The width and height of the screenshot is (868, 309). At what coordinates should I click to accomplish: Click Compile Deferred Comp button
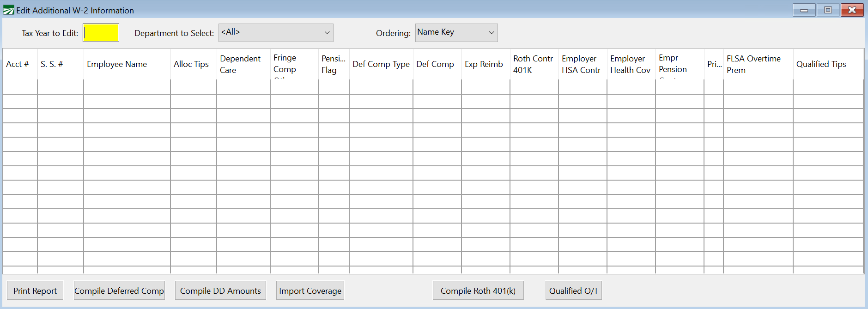(x=119, y=291)
